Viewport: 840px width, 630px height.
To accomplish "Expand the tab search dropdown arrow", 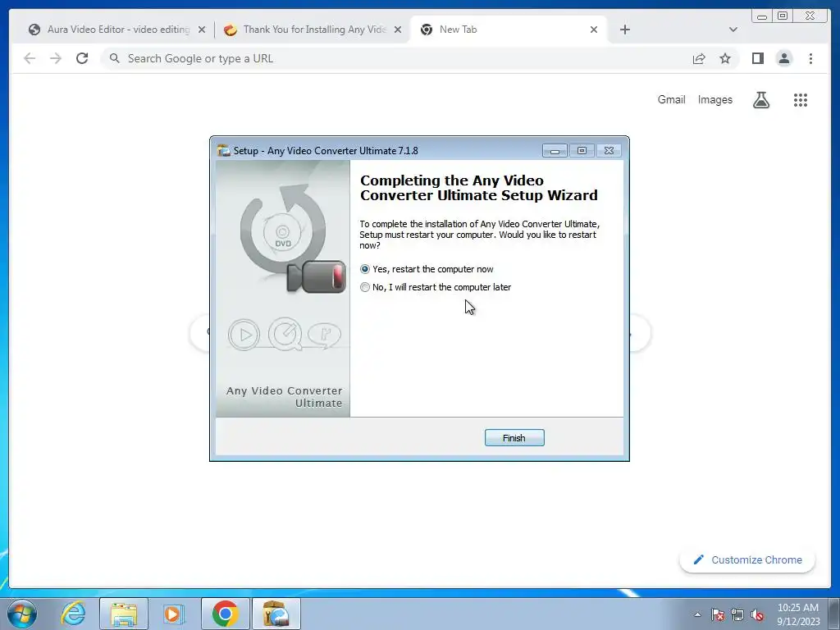I will coord(733,30).
